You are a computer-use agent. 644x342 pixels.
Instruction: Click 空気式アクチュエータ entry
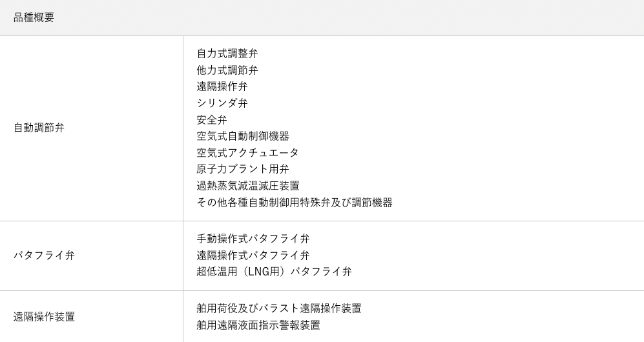click(248, 153)
